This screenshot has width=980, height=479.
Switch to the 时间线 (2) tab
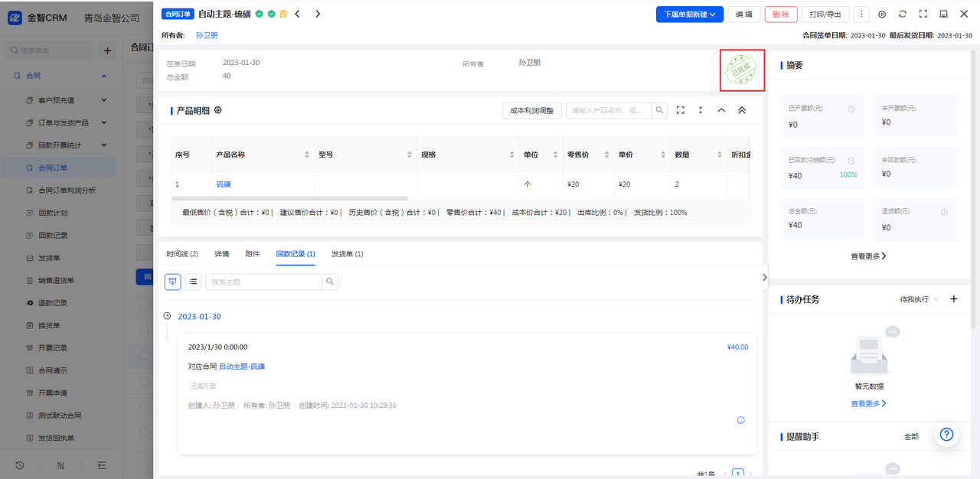pos(182,254)
